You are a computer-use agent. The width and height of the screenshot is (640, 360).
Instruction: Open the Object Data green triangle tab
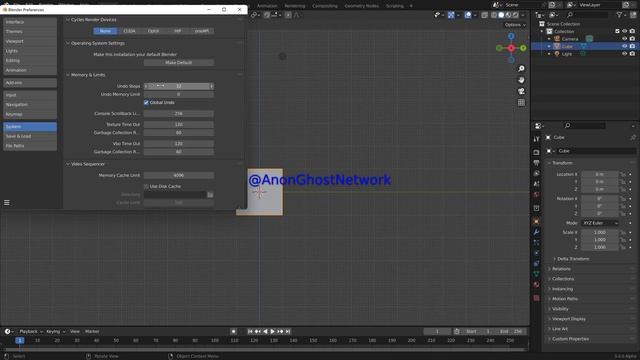click(536, 274)
